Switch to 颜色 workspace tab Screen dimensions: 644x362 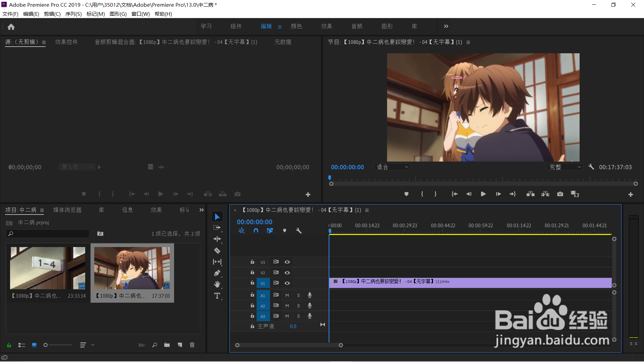(x=297, y=26)
